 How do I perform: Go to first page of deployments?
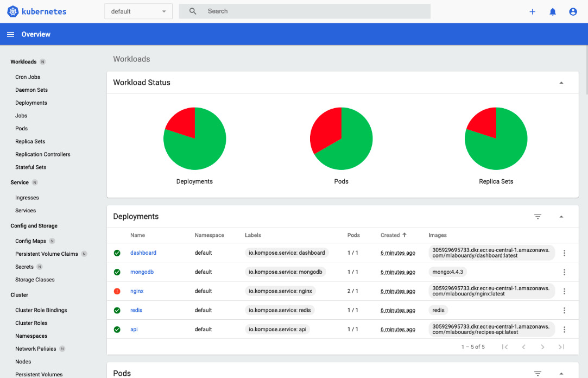[x=505, y=347]
